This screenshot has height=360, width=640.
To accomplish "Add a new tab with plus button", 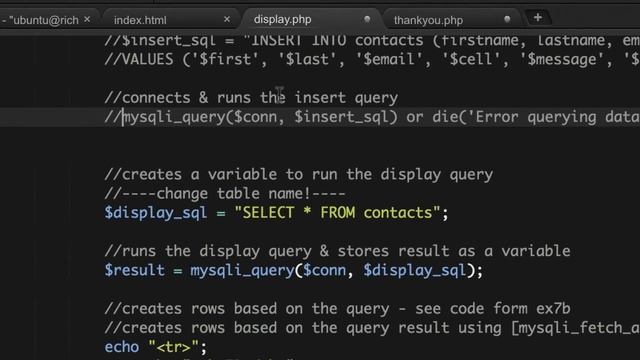I will [538, 18].
